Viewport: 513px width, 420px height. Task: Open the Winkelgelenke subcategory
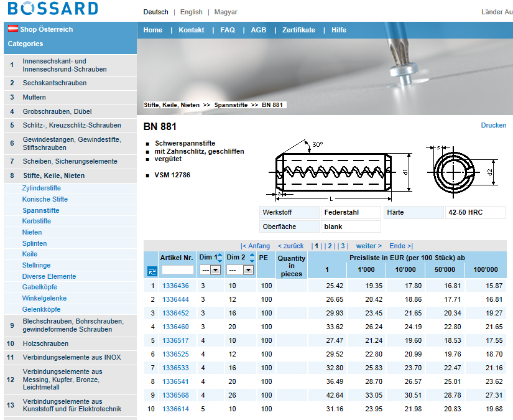click(x=44, y=298)
